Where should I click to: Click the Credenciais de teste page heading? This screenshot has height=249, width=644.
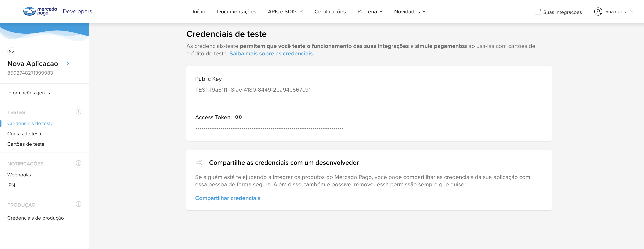[x=226, y=34]
